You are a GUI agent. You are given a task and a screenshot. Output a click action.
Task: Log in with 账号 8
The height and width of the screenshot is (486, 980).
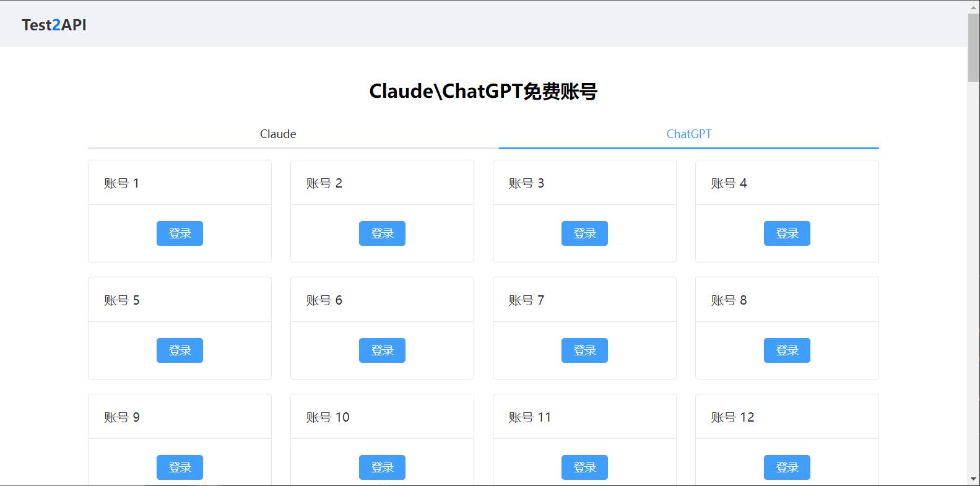(787, 350)
